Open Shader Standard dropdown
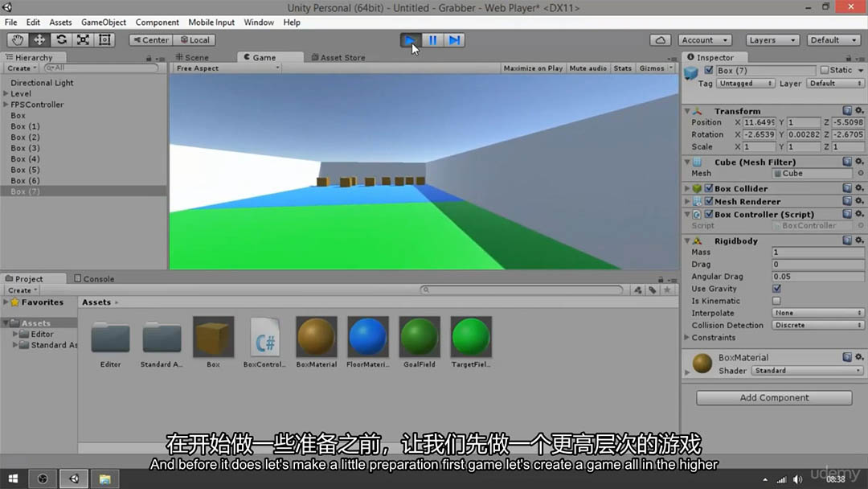This screenshot has height=489, width=868. point(807,371)
